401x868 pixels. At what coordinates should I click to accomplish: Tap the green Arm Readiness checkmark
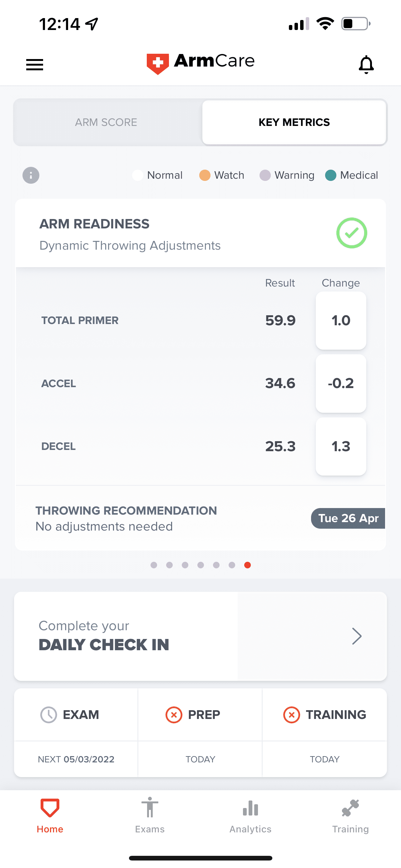point(352,233)
